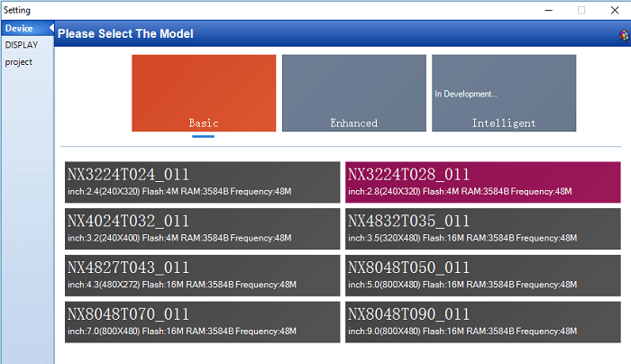This screenshot has height=364, width=631.
Task: Switch to the Enhanced series tile
Action: [353, 93]
